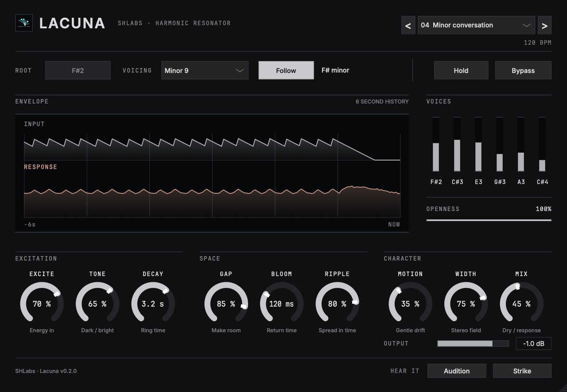The width and height of the screenshot is (567, 392).
Task: Click the 'RESPONSE' label in the envelope display
Action: (x=41, y=167)
